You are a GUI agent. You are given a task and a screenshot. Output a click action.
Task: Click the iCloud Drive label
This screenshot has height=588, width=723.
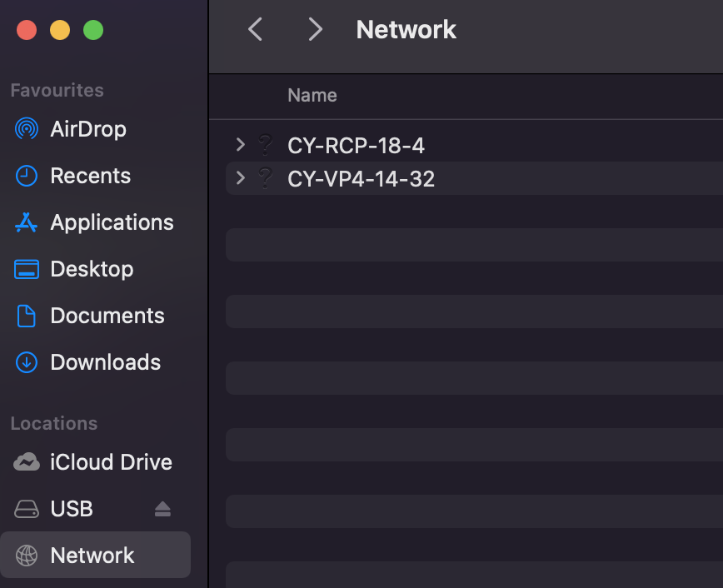point(111,462)
